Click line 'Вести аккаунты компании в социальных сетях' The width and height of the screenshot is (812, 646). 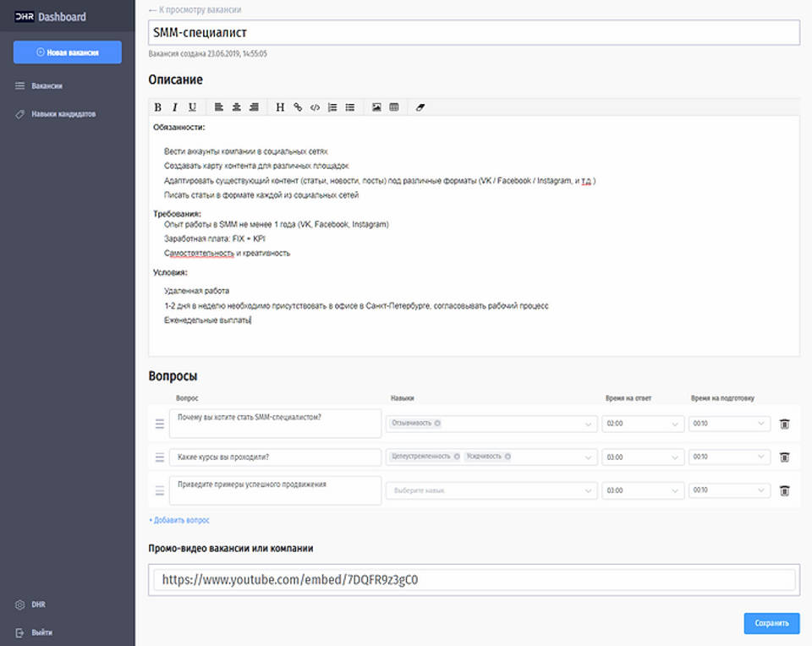246,151
